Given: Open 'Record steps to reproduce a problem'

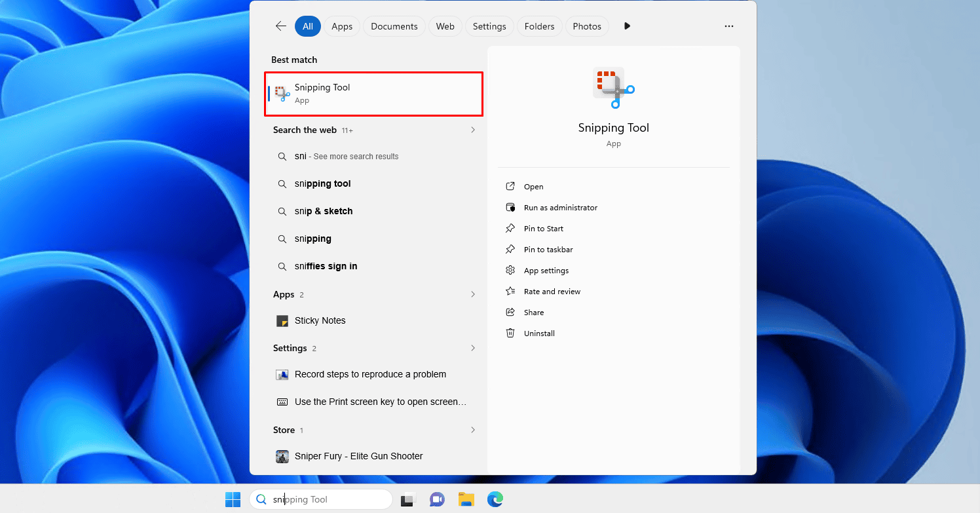Looking at the screenshot, I should (373, 374).
